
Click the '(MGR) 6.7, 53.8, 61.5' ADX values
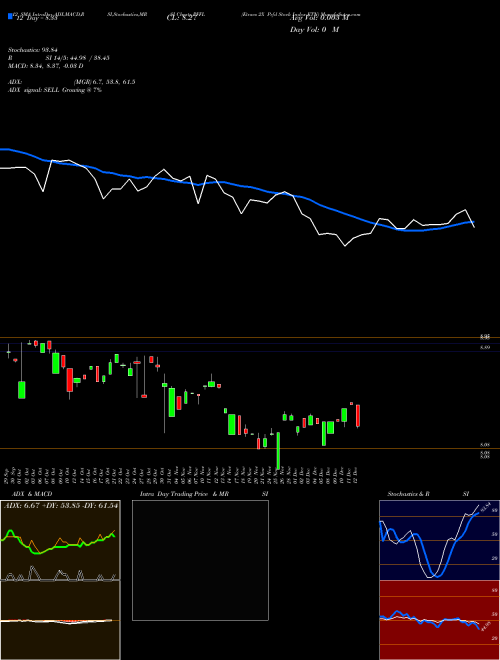tap(104, 82)
